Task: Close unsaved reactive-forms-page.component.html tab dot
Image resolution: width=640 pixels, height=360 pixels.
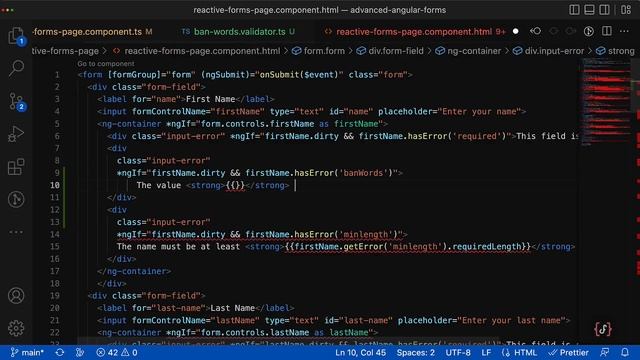Action: (x=516, y=31)
